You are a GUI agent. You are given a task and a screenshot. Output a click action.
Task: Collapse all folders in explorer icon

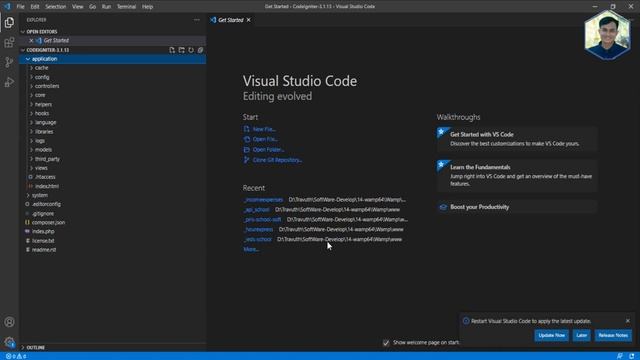[200, 50]
